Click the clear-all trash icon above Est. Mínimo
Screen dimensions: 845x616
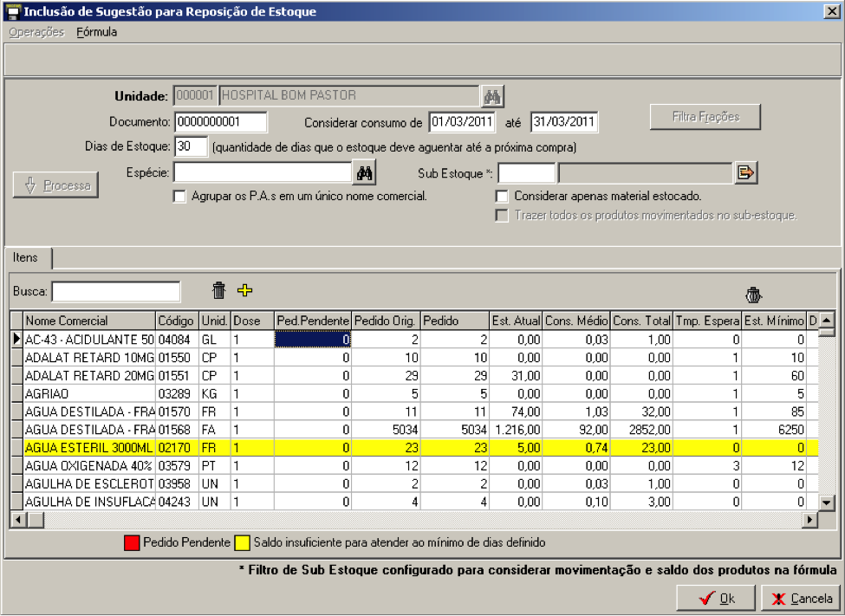[753, 295]
